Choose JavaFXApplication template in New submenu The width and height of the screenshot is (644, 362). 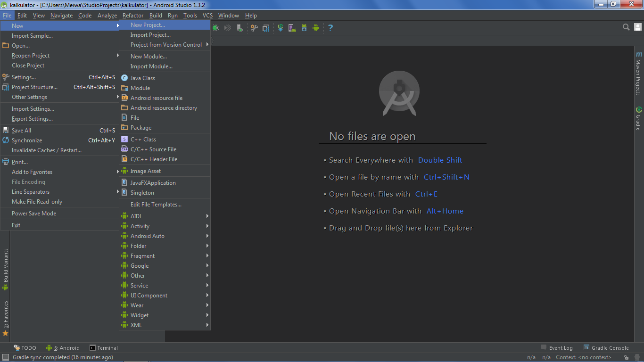(165, 183)
